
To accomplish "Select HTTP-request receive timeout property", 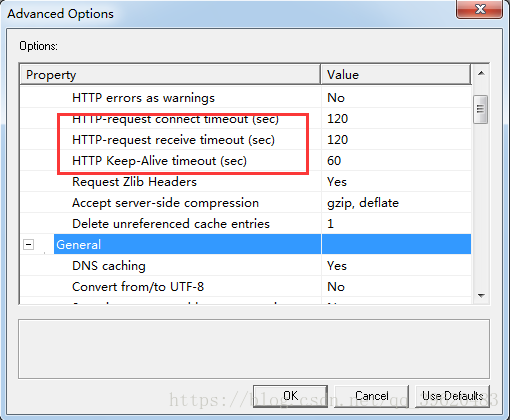I will pos(173,140).
